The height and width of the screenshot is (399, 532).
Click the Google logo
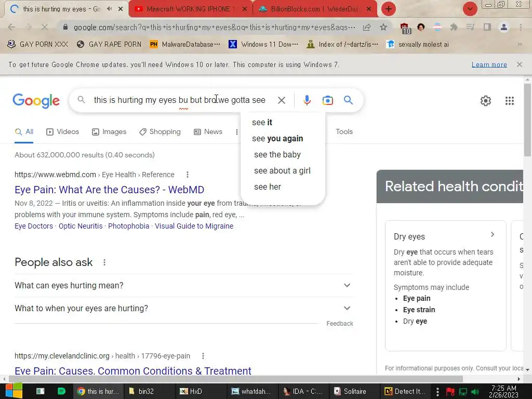pyautogui.click(x=36, y=100)
